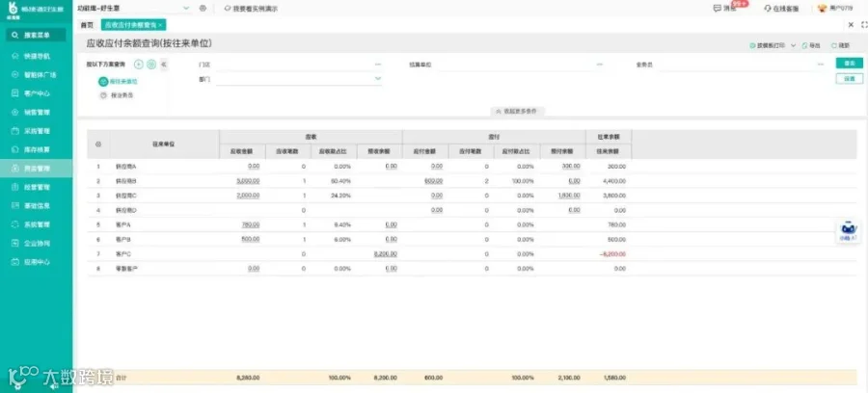The width and height of the screenshot is (868, 393).
Task: Open 780.00 receivable amount for 客户A
Action: (250, 224)
